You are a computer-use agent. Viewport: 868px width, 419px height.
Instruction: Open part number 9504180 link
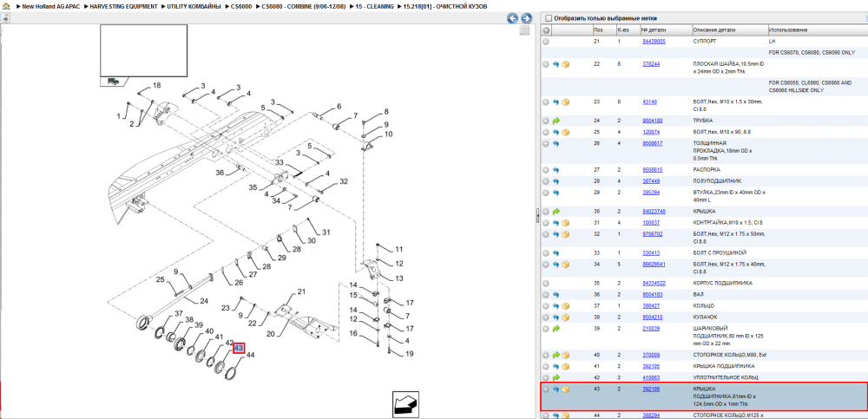[x=652, y=120]
